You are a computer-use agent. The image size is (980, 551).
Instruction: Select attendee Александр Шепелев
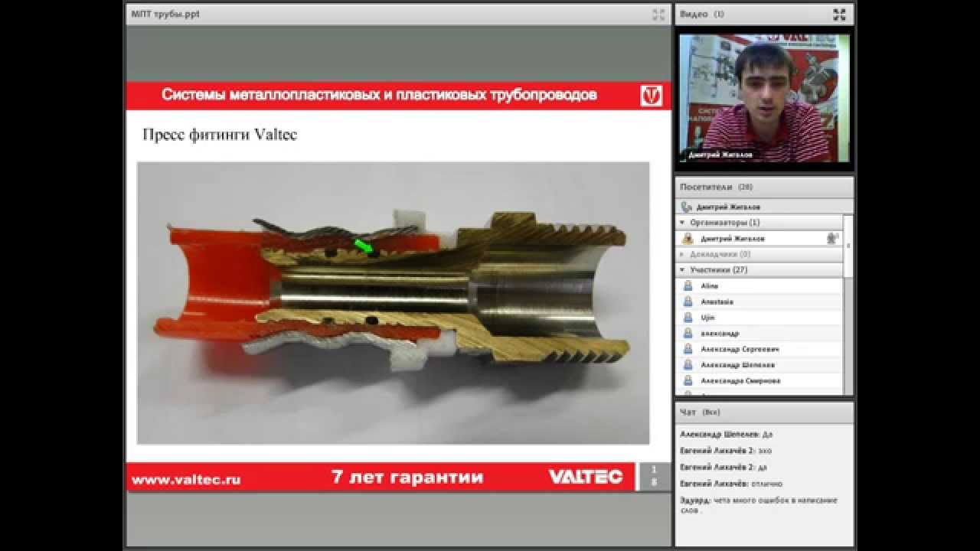[x=759, y=365]
